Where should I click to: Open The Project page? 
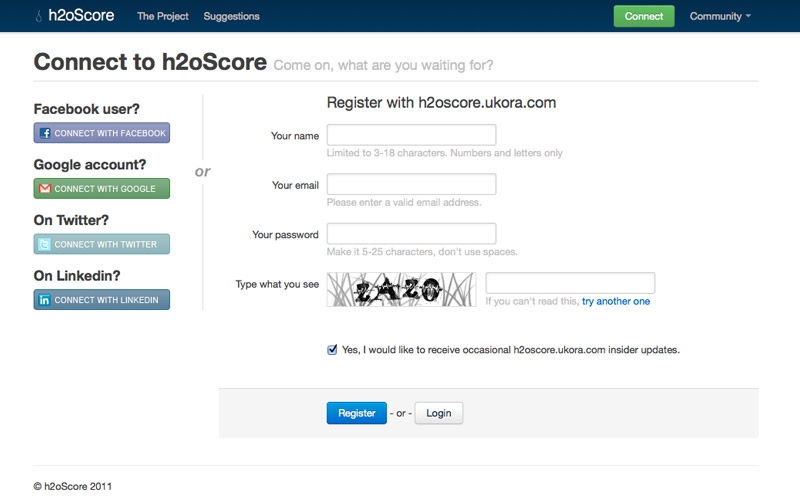click(163, 16)
